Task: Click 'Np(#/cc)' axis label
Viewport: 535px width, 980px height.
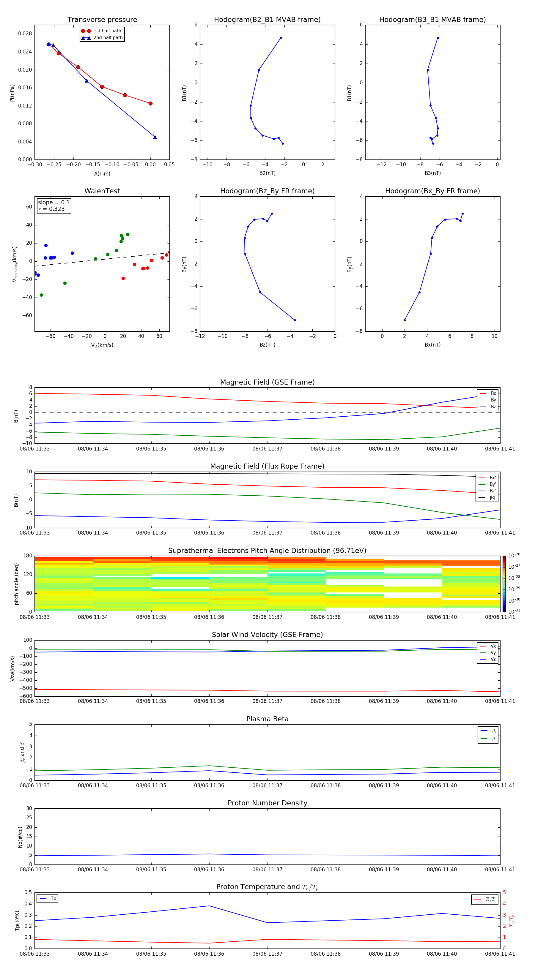Action: click(20, 837)
